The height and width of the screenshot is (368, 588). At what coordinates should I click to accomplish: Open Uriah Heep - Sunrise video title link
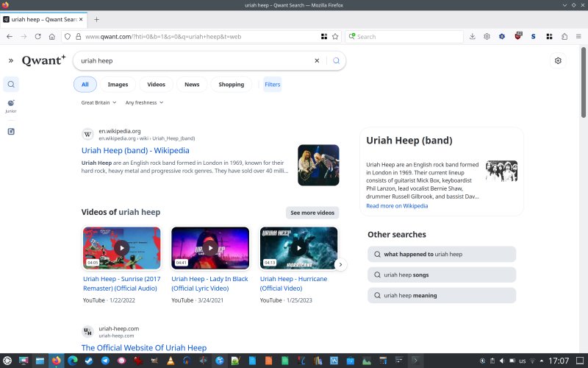(122, 283)
